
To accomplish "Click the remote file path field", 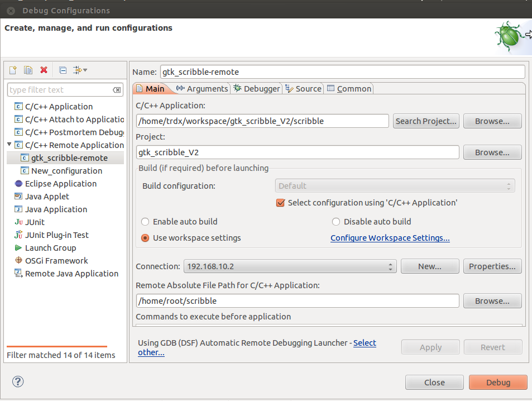I will (298, 301).
